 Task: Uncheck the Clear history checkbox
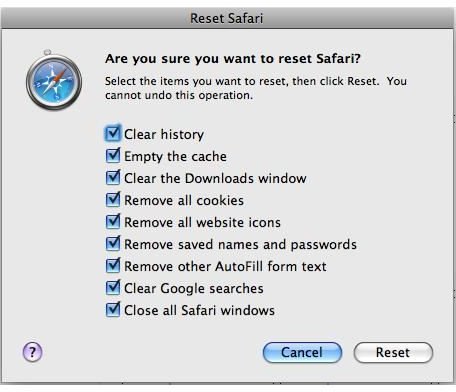113,134
